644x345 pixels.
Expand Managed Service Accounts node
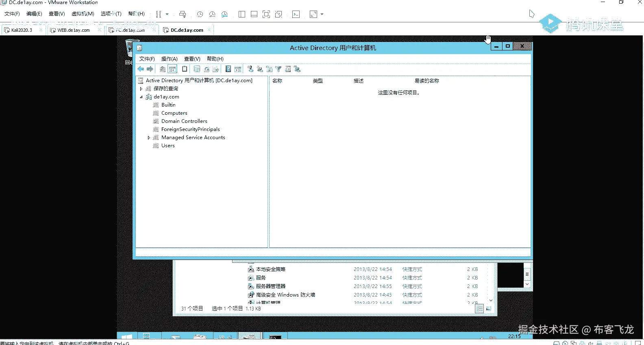pyautogui.click(x=149, y=138)
